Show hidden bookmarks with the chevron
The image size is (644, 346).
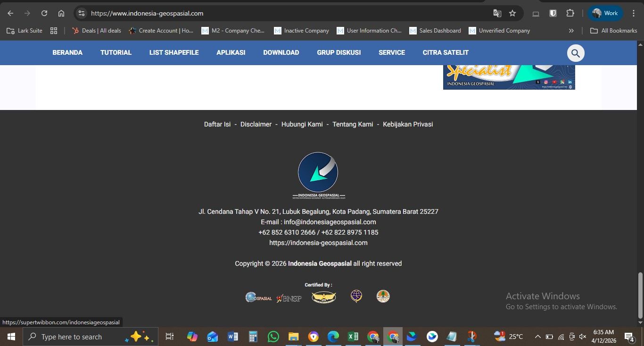point(571,31)
